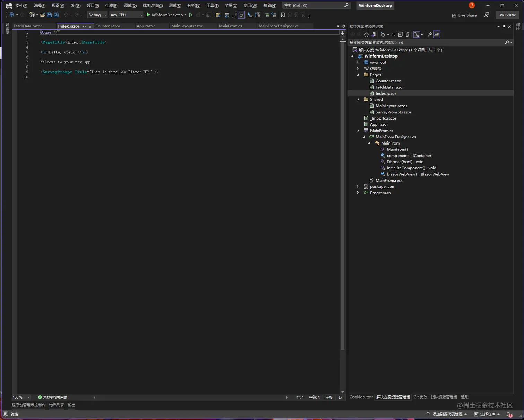Switch to the Git 更改 panel tab

(x=420, y=397)
